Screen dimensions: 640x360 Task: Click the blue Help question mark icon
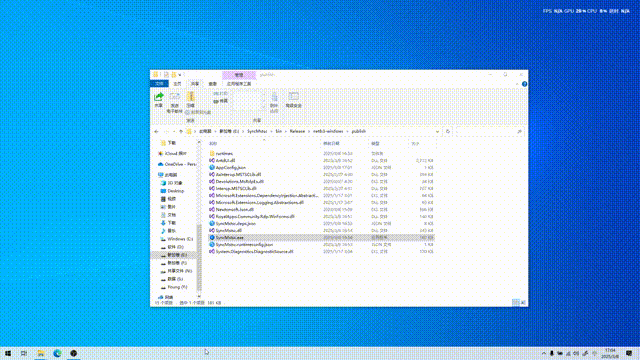pyautogui.click(x=524, y=84)
